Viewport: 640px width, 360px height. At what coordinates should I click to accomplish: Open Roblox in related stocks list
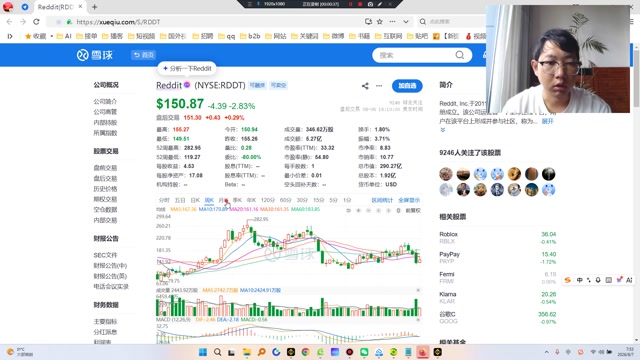click(x=449, y=234)
